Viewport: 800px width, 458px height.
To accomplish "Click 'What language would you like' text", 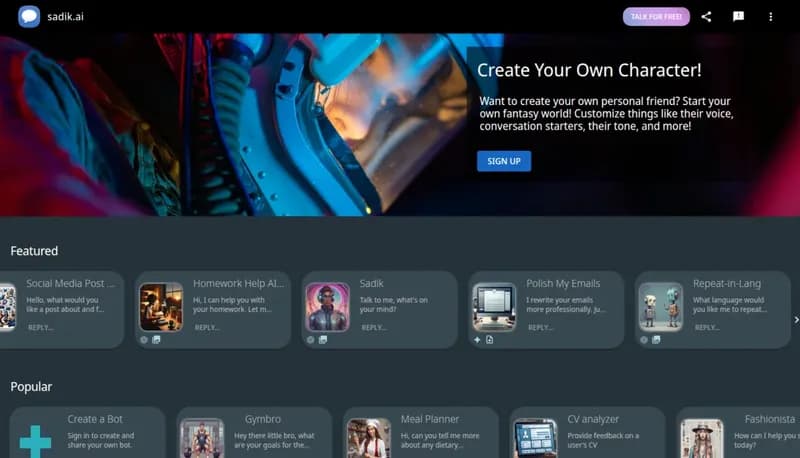I will [730, 304].
